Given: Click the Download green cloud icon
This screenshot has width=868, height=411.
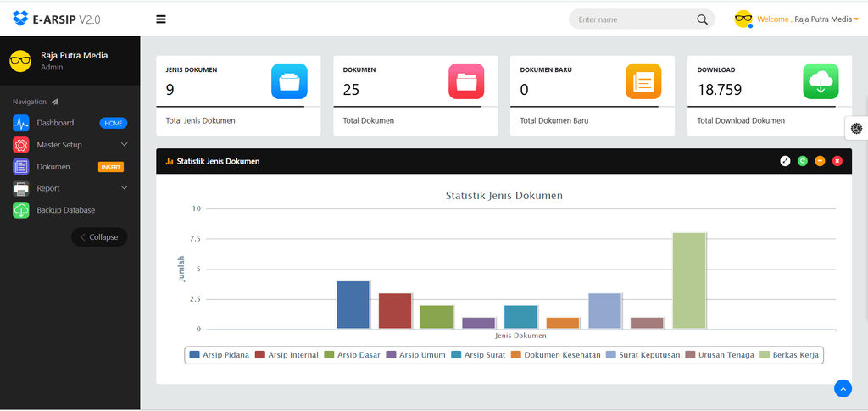Looking at the screenshot, I should pyautogui.click(x=821, y=81).
